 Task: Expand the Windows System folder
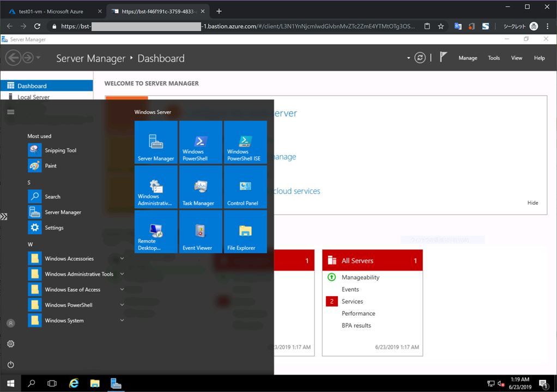[76, 321]
